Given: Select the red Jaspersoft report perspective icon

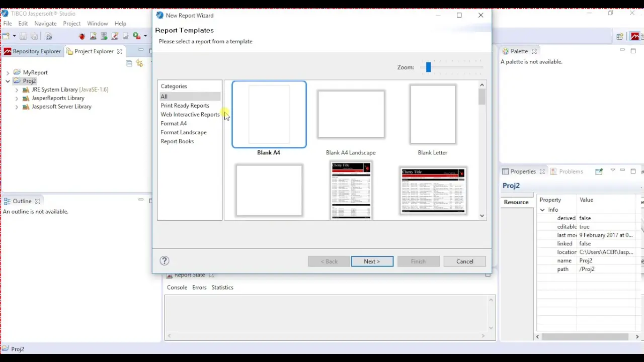Looking at the screenshot, I should coord(635,36).
